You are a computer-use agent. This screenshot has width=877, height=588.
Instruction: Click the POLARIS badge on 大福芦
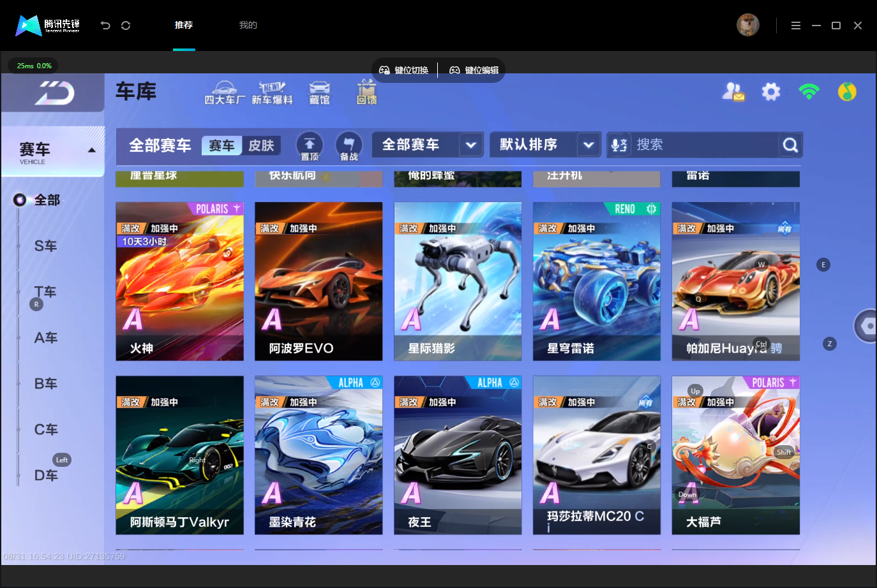(772, 383)
